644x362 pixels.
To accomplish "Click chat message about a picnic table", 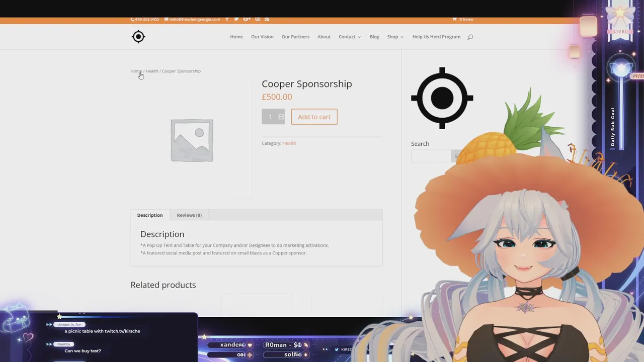I will click(x=102, y=331).
